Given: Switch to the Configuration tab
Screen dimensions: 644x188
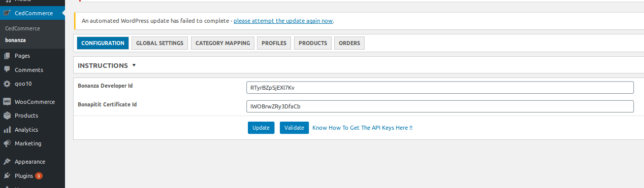Looking at the screenshot, I should pyautogui.click(x=103, y=43).
